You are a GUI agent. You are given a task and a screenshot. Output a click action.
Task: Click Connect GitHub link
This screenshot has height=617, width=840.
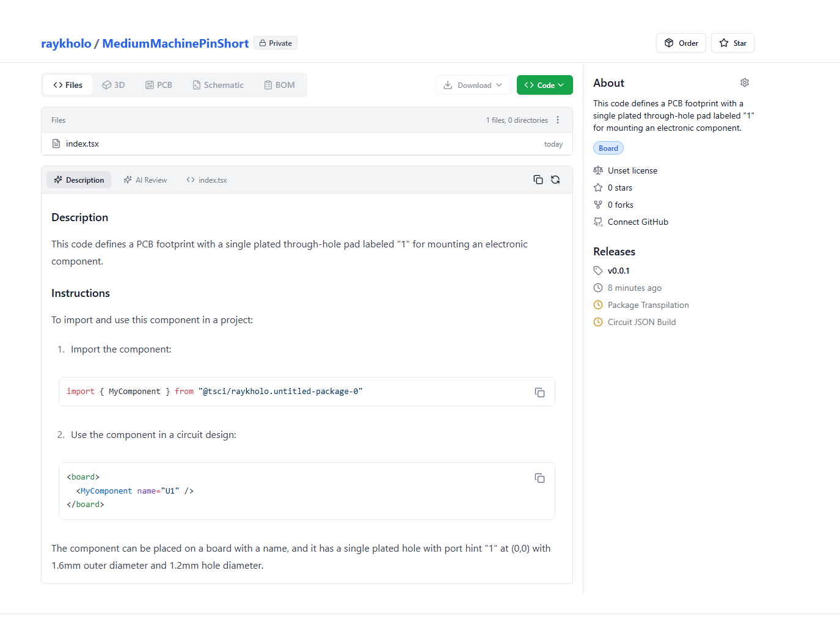tap(638, 222)
